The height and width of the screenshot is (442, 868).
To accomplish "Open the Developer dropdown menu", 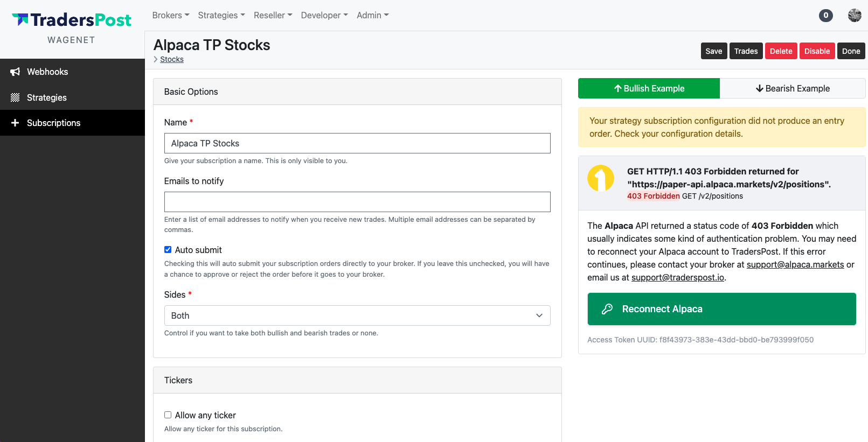I will pos(324,15).
